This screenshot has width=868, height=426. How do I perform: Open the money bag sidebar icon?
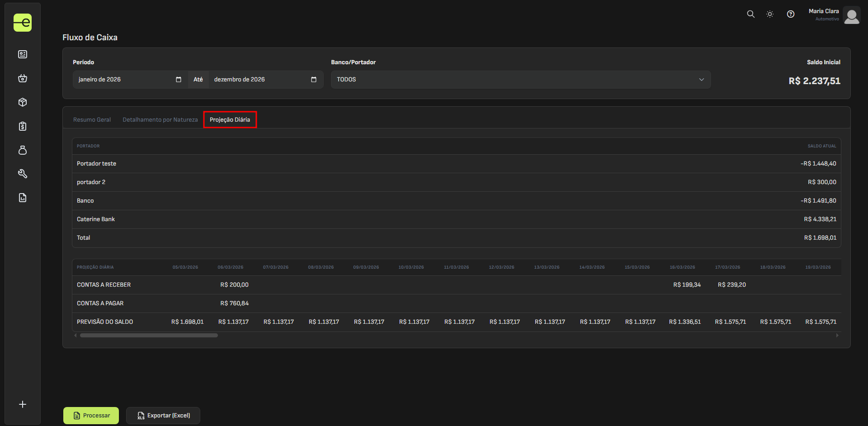pyautogui.click(x=23, y=150)
